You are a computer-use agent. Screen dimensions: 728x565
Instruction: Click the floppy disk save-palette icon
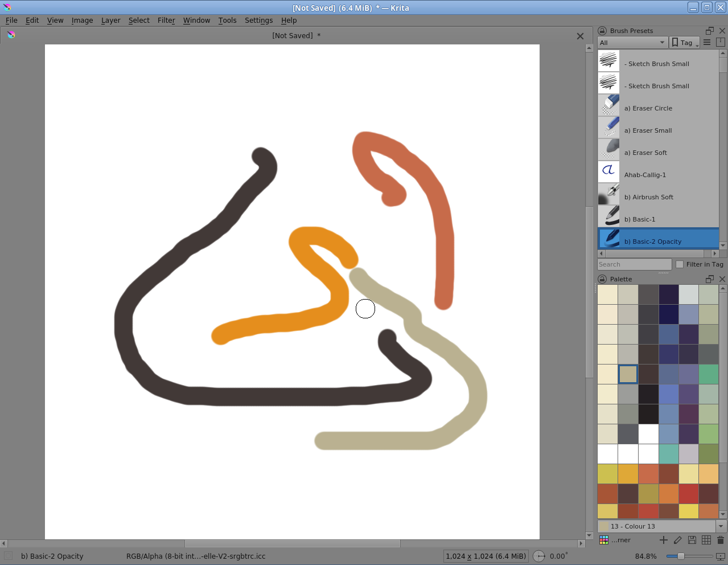(x=692, y=540)
